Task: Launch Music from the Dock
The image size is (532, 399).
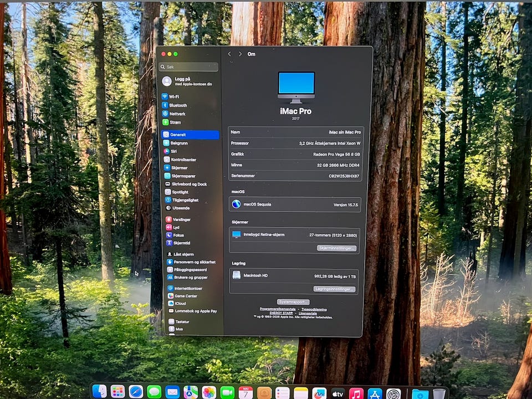Action: pos(356,394)
